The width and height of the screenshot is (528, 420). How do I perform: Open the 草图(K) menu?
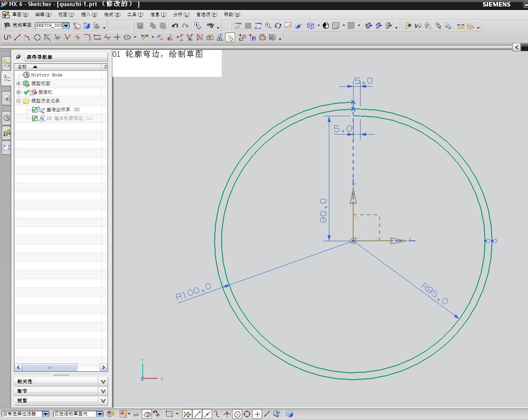point(20,14)
